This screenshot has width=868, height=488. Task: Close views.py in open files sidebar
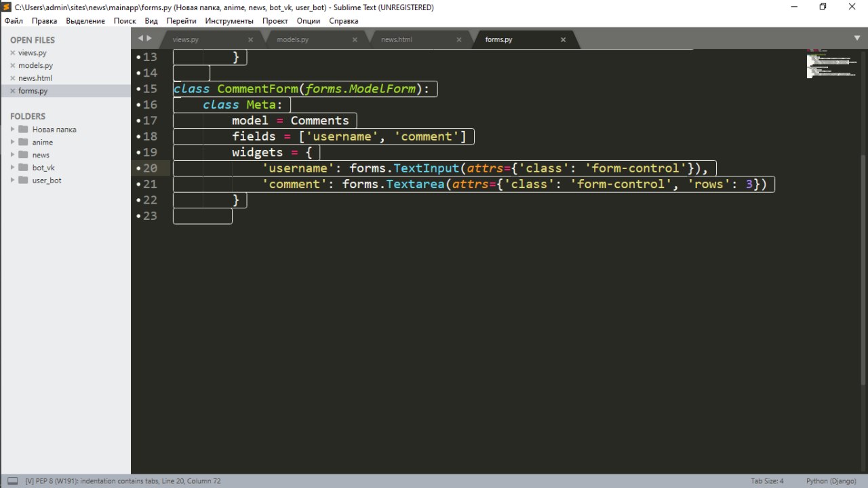12,53
